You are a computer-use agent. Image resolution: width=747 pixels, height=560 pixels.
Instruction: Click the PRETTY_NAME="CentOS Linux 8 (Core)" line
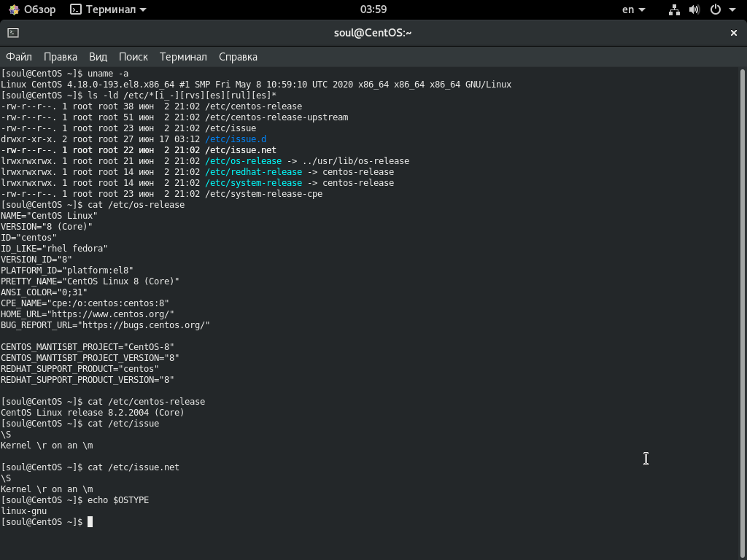90,281
